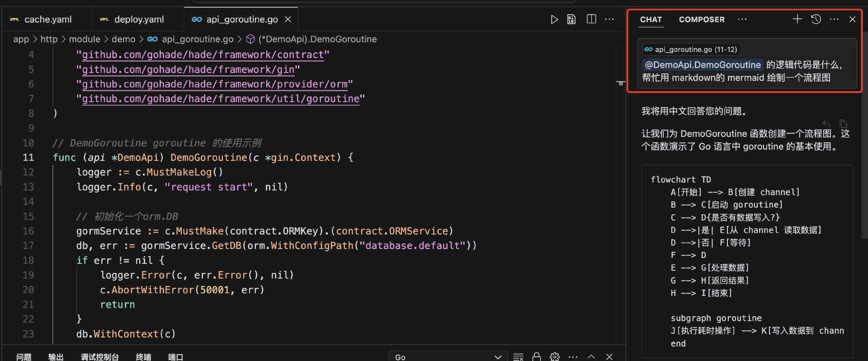The width and height of the screenshot is (868, 361).
Task: Click the @DemoApi.DemoGoroutine mention link
Action: (703, 65)
